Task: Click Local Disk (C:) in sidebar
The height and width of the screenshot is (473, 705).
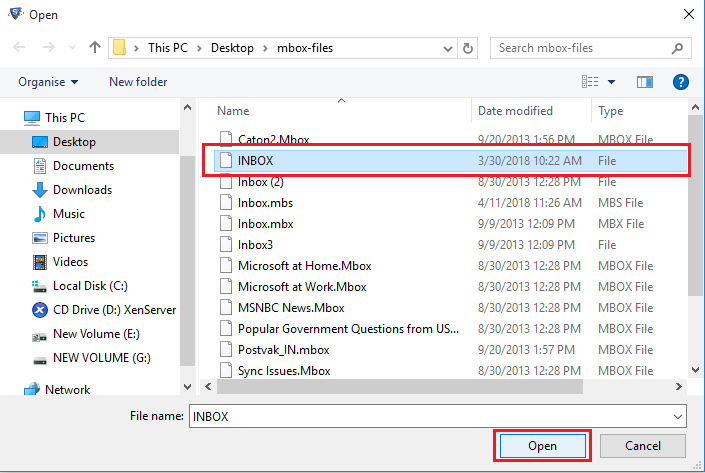Action: [x=90, y=286]
